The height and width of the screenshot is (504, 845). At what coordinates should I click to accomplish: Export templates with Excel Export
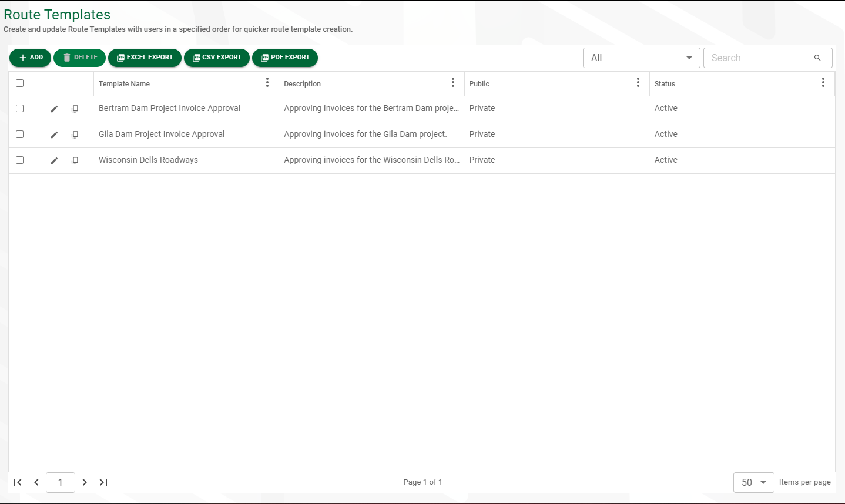(x=145, y=58)
